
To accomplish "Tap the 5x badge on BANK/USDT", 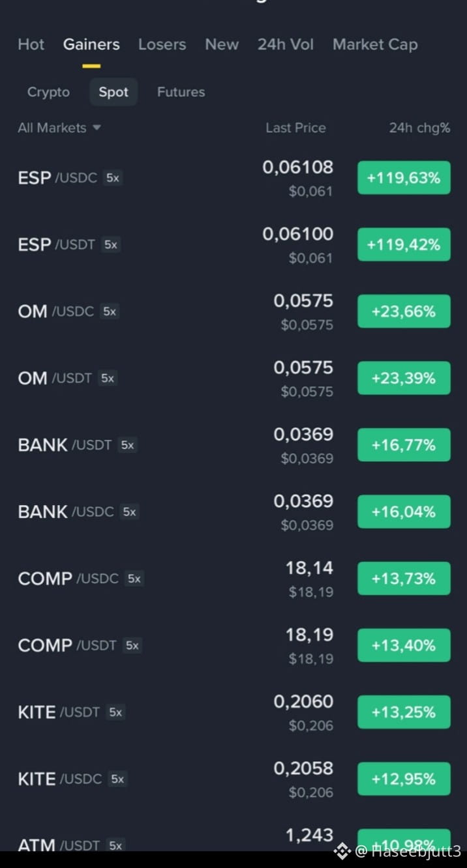I will click(127, 445).
